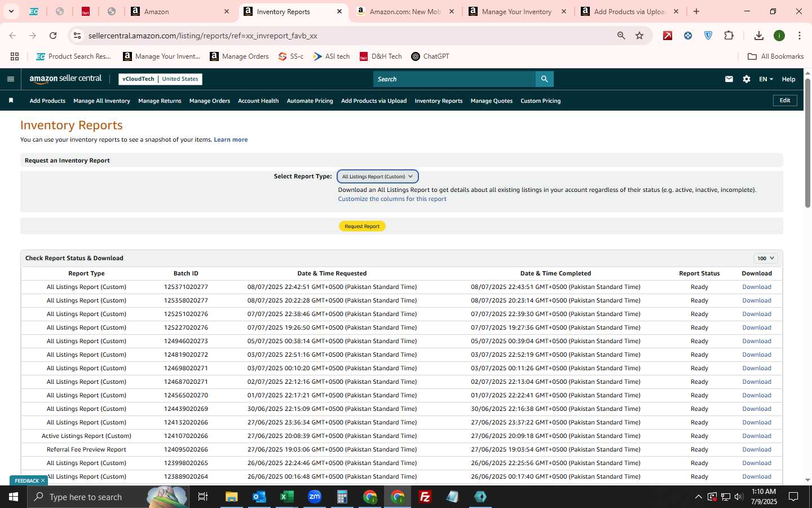
Task: Open the Windows notification center icon
Action: point(793,497)
